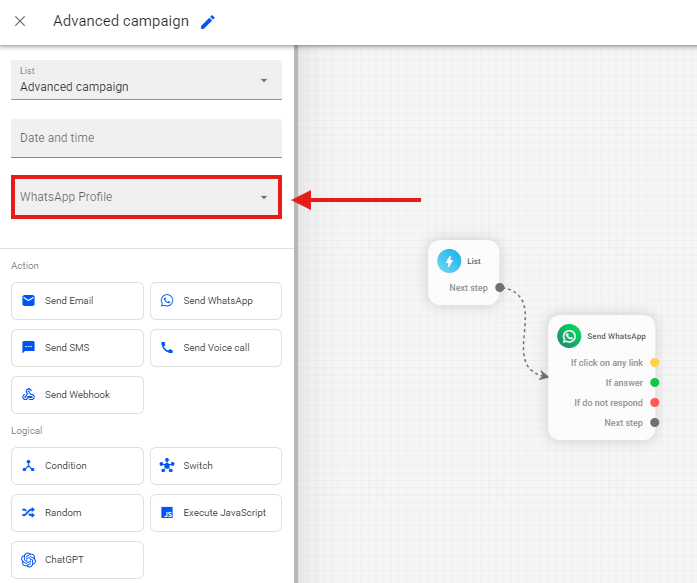Click the pencil edit icon beside campaign title
This screenshot has width=697, height=583.
coord(208,22)
